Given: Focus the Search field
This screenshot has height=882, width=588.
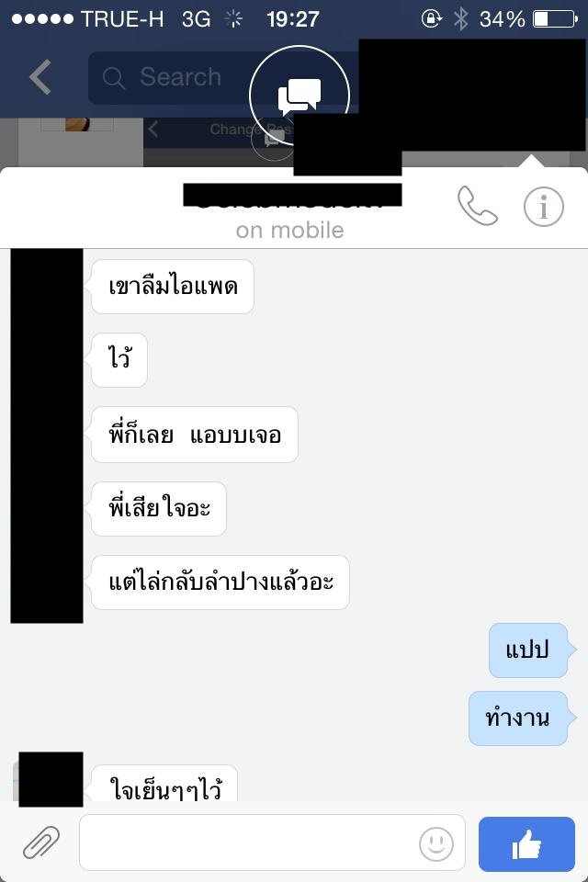Looking at the screenshot, I should (225, 77).
